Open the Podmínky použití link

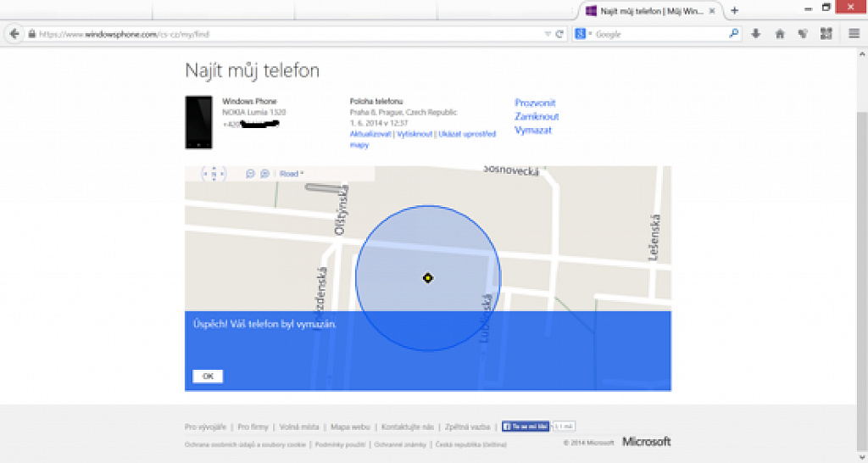point(340,444)
